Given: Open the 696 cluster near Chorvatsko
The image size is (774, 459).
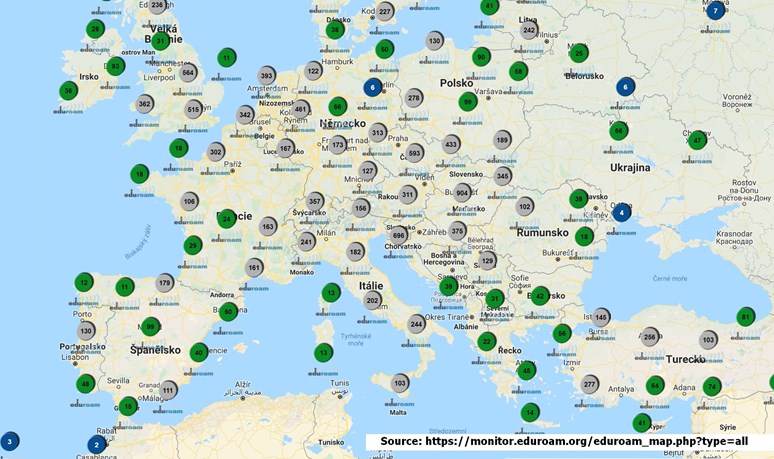Looking at the screenshot, I should 399,235.
